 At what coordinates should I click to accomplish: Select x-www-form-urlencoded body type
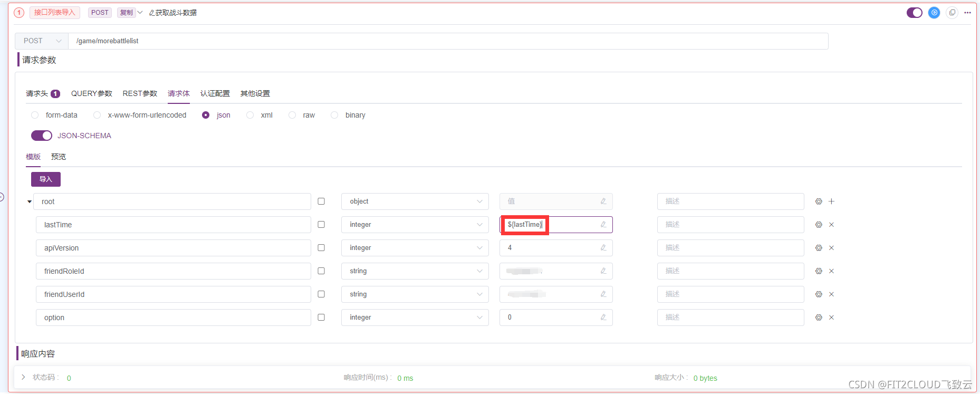[97, 115]
